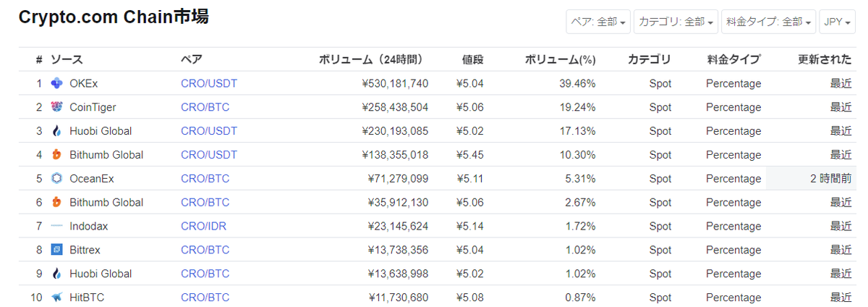
Task: Click the Bittrex exchange logo icon
Action: point(57,250)
